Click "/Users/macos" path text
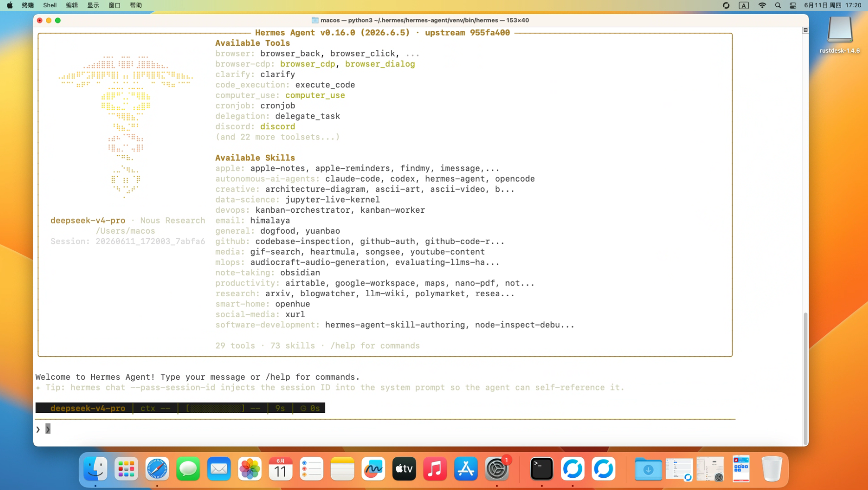The width and height of the screenshot is (868, 490). click(x=126, y=231)
